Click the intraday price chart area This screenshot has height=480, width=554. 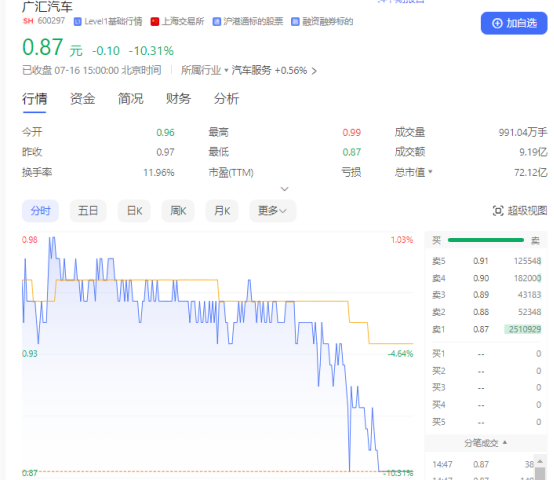pos(217,355)
